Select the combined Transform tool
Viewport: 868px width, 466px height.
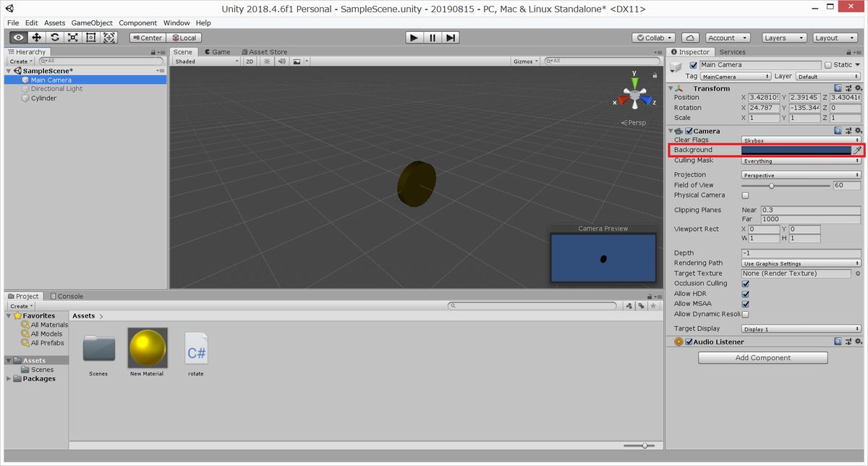[x=109, y=38]
